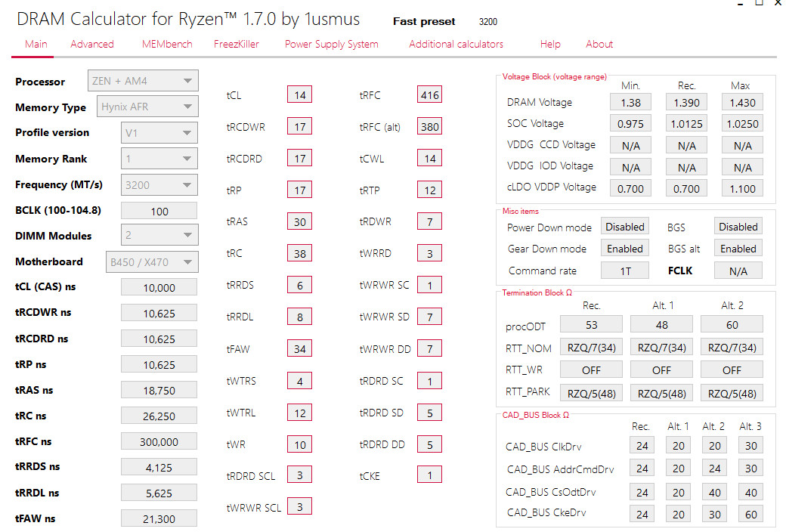The image size is (786, 532).
Task: Expand the Frequency (MT/s) dropdown
Action: [x=159, y=185]
